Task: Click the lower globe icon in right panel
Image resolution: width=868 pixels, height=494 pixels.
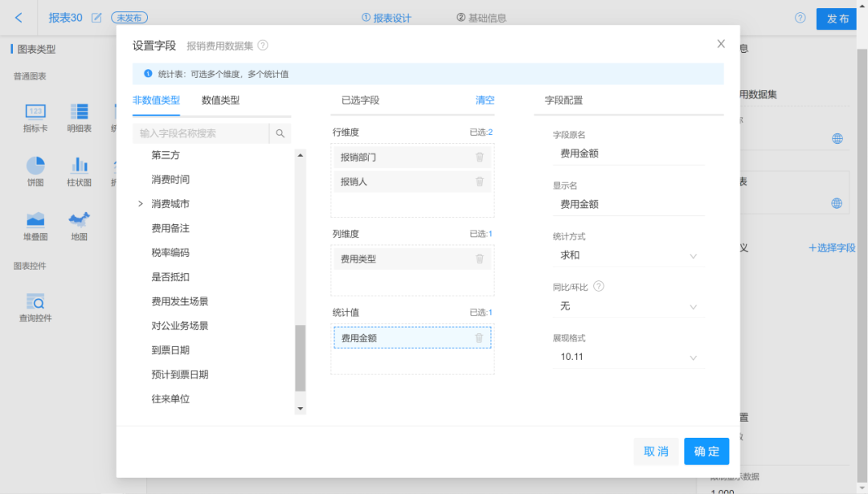Action: pyautogui.click(x=837, y=203)
